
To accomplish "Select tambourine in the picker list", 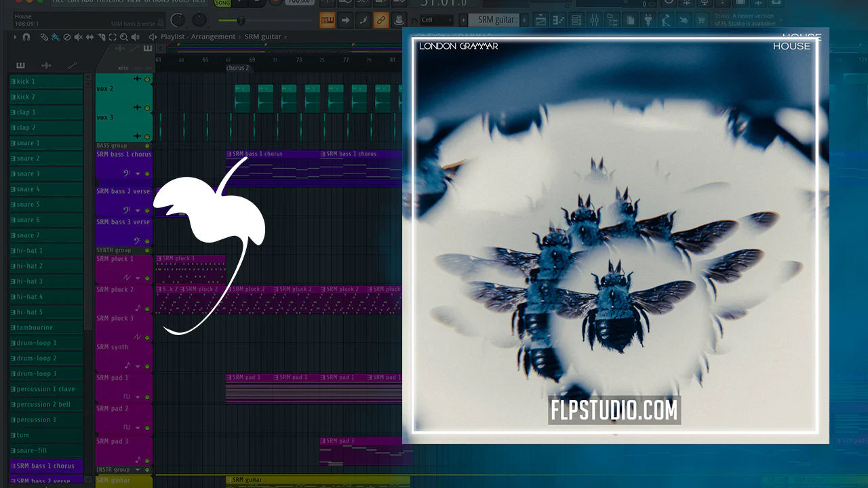I will pos(46,327).
